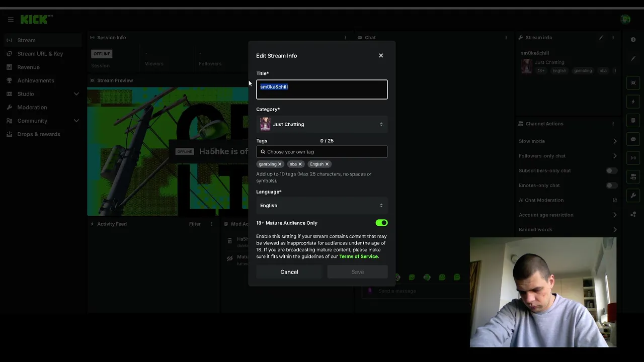Click the Just Chatting category thumbnail in Stream info
The image size is (644, 362).
(x=527, y=66)
